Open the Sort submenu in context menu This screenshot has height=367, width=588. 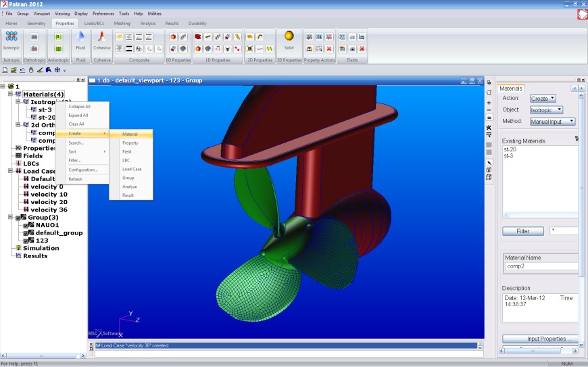click(82, 151)
